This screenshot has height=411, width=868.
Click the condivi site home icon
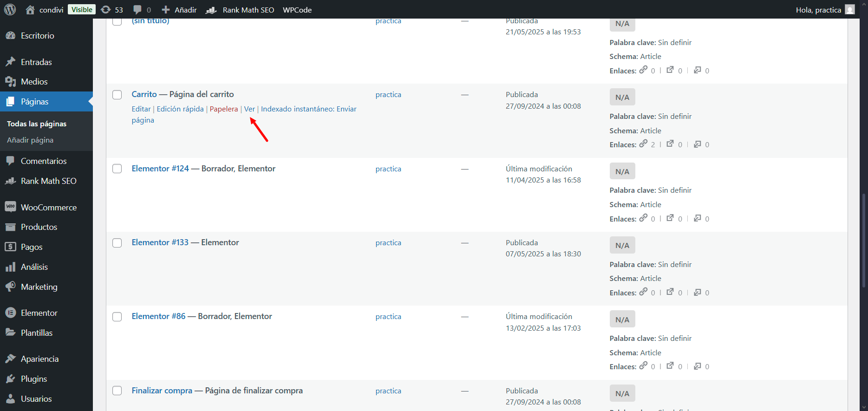30,10
